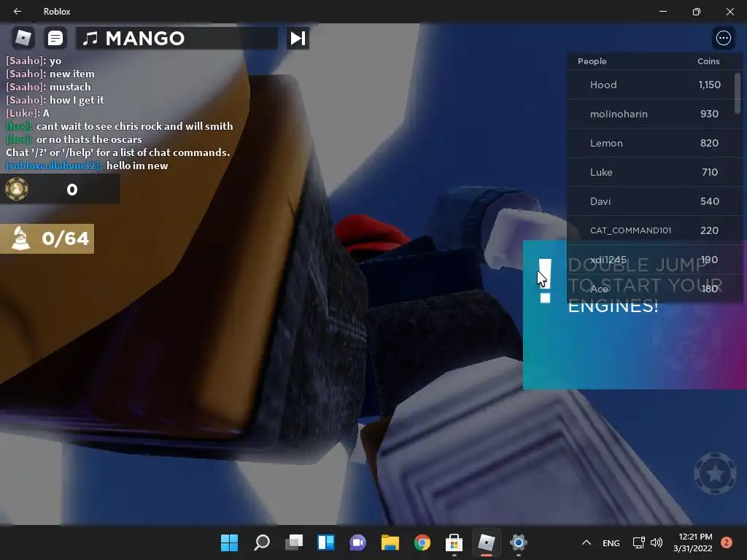
Task: Launch Google Chrome from taskbar
Action: 422,542
